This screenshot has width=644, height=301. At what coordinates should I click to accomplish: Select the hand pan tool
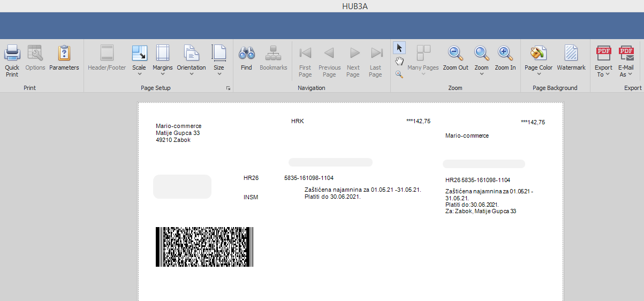tap(399, 62)
